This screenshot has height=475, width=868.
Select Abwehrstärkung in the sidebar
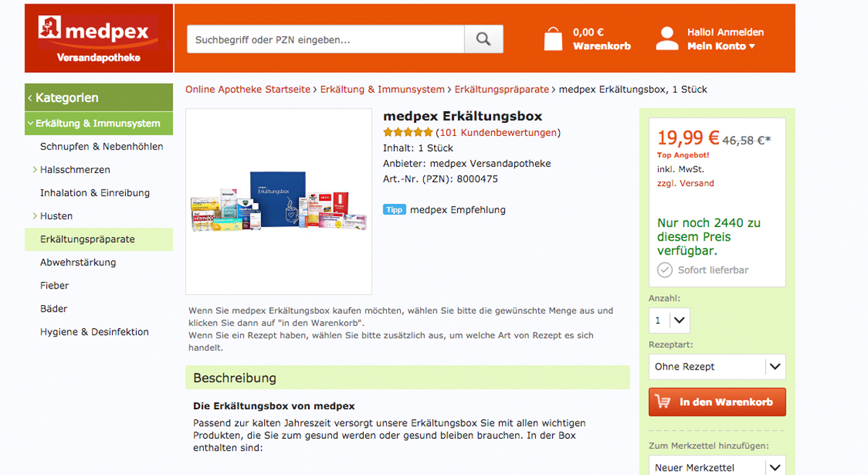(78, 262)
